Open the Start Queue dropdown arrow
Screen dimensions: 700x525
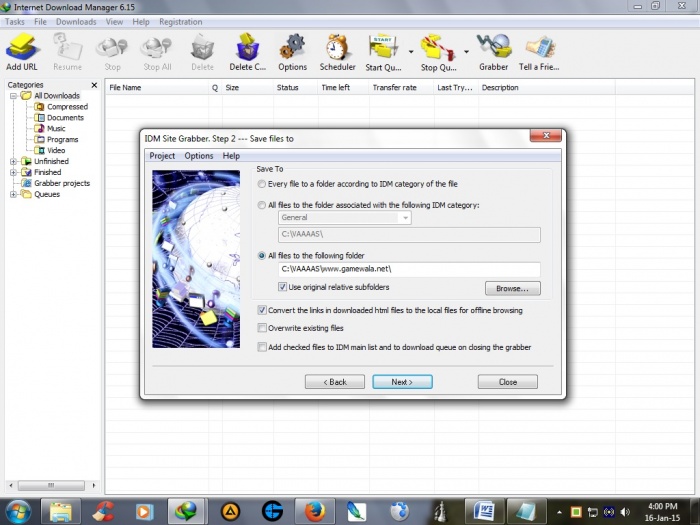[411, 52]
